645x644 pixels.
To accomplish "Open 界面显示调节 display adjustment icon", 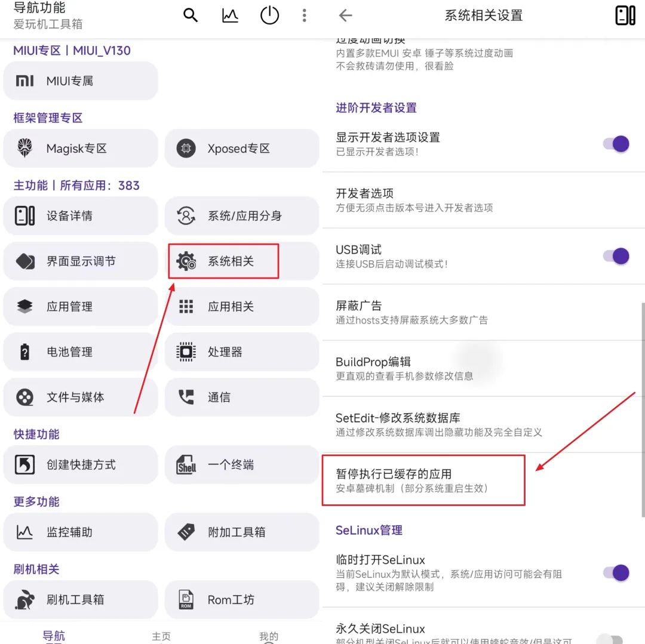I will coord(24,261).
